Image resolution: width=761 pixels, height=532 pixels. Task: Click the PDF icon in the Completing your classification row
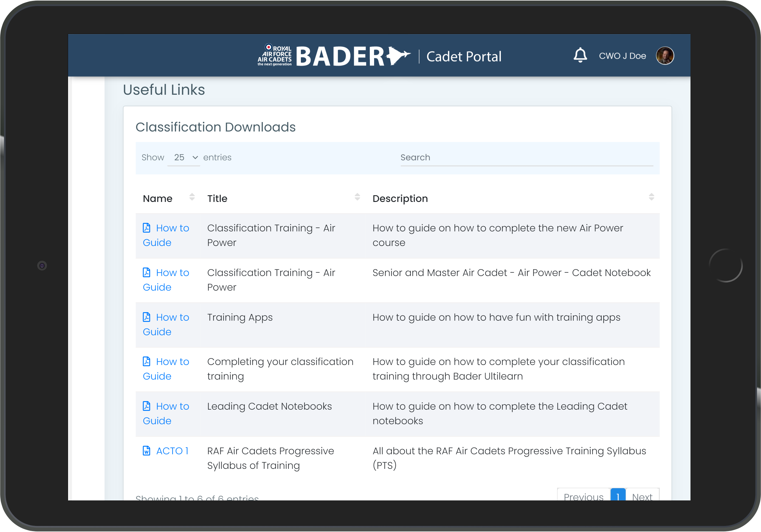146,361
